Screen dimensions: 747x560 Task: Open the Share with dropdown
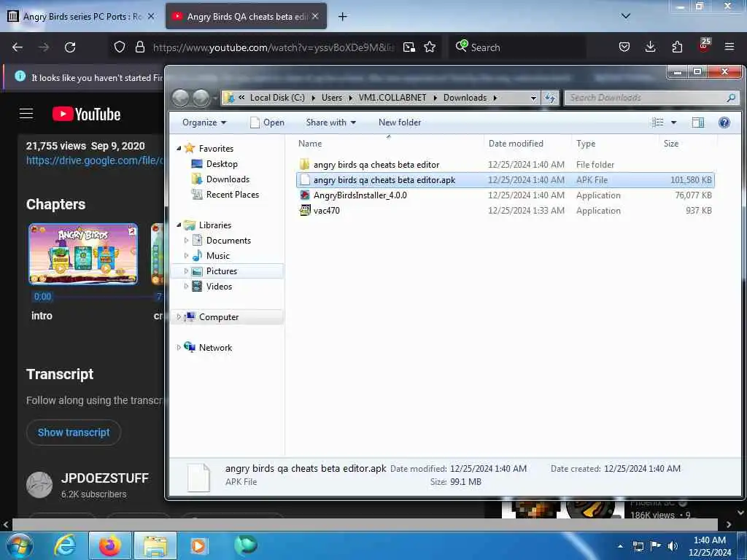[x=330, y=122]
